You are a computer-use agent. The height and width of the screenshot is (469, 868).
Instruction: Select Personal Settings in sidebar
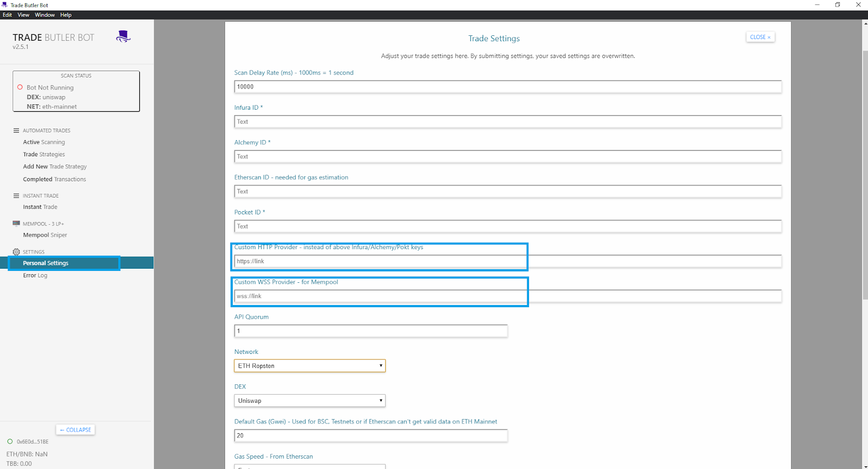[x=77, y=263]
